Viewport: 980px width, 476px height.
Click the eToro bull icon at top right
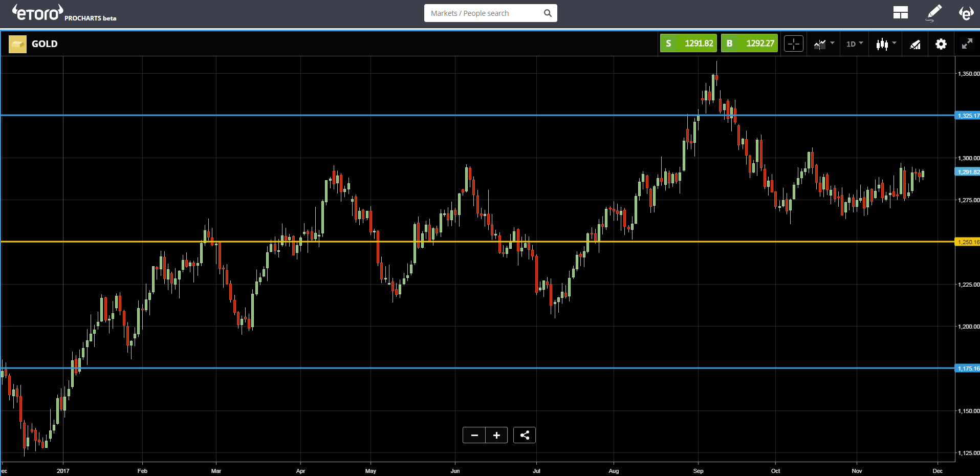click(966, 13)
